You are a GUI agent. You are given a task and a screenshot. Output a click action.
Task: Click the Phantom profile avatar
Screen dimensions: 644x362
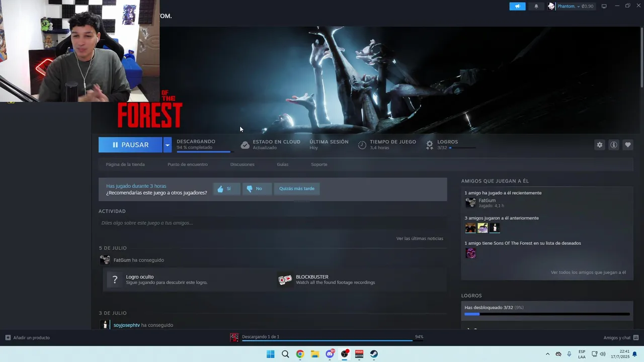(x=551, y=6)
